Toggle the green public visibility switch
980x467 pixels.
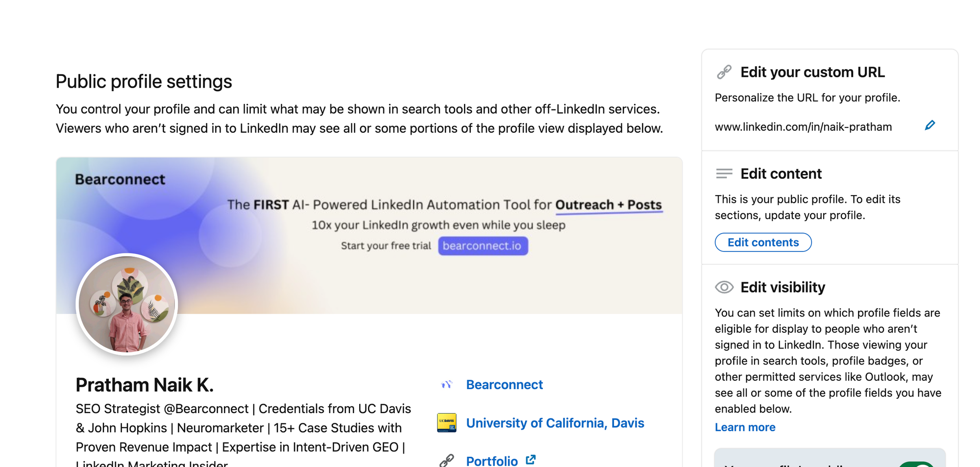pos(917,464)
